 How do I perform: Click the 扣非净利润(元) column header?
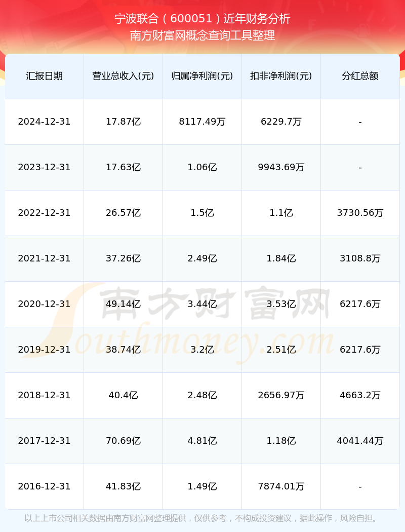pos(281,76)
